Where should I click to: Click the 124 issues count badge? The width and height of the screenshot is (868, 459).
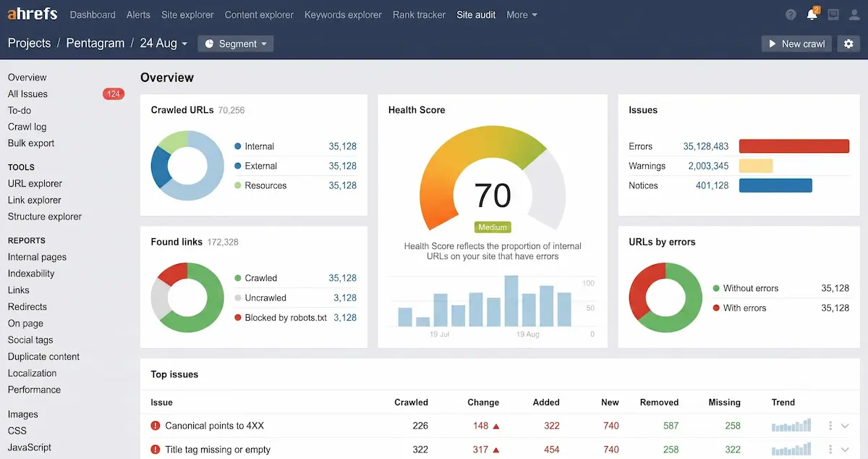click(114, 94)
